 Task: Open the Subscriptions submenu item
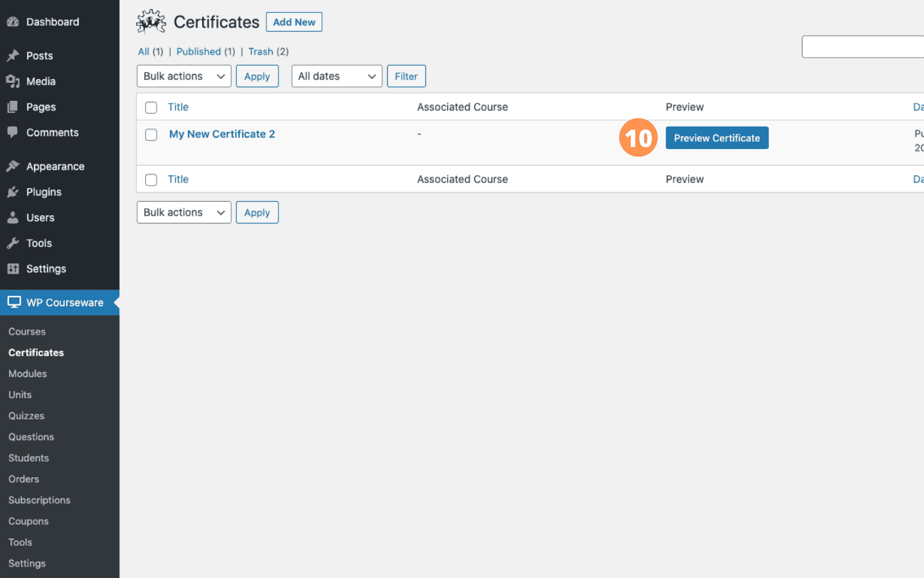39,500
